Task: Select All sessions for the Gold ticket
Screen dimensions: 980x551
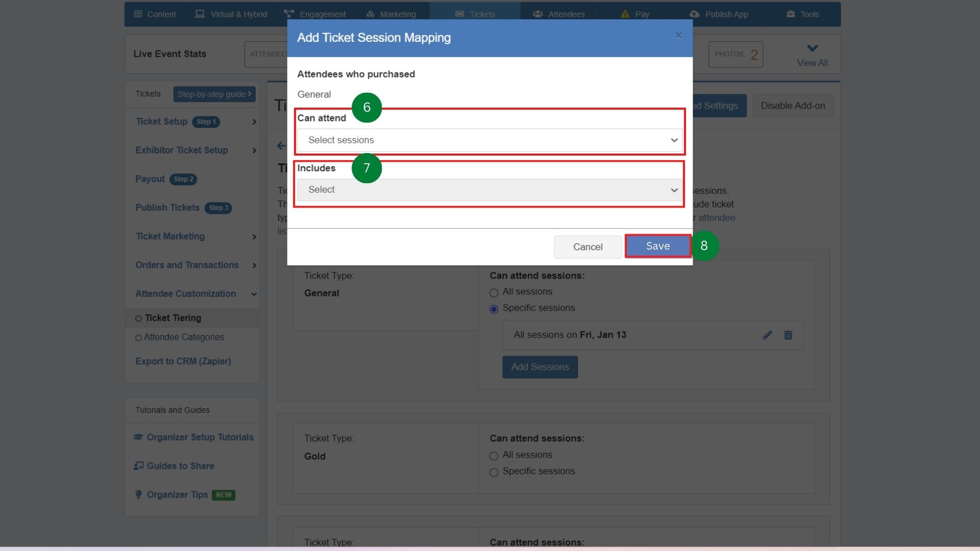Action: pyautogui.click(x=494, y=456)
